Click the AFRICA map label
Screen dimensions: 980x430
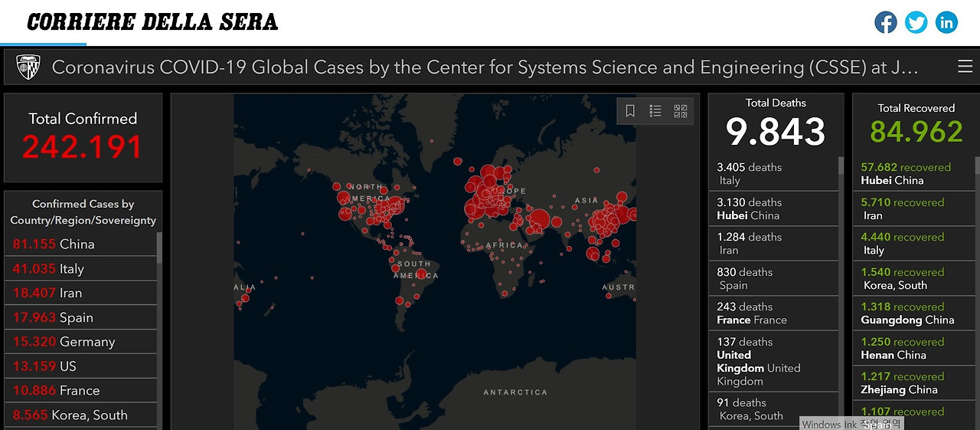tap(505, 245)
